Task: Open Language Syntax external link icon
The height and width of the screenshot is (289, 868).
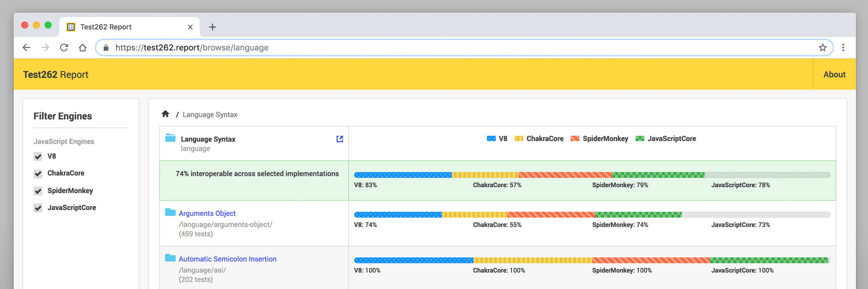Action: pos(340,139)
